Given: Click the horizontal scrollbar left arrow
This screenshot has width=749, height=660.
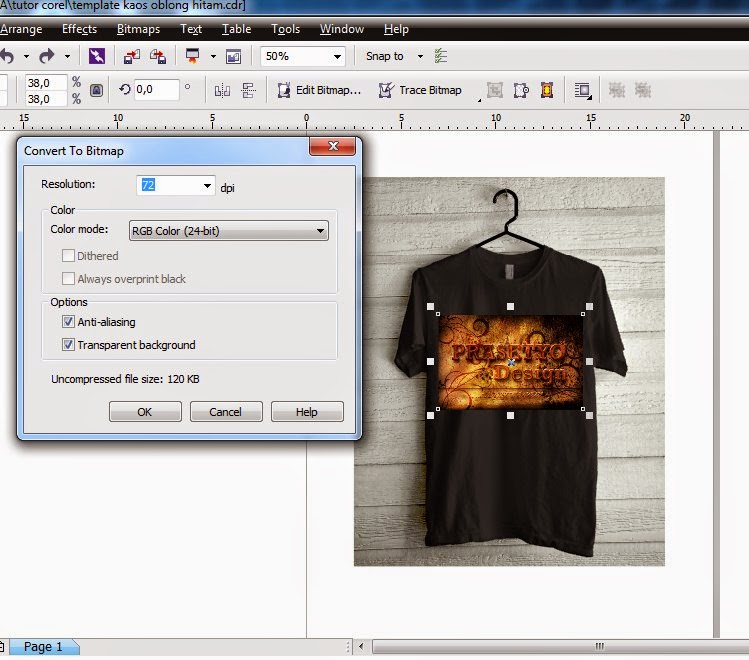Looking at the screenshot, I should [362, 647].
